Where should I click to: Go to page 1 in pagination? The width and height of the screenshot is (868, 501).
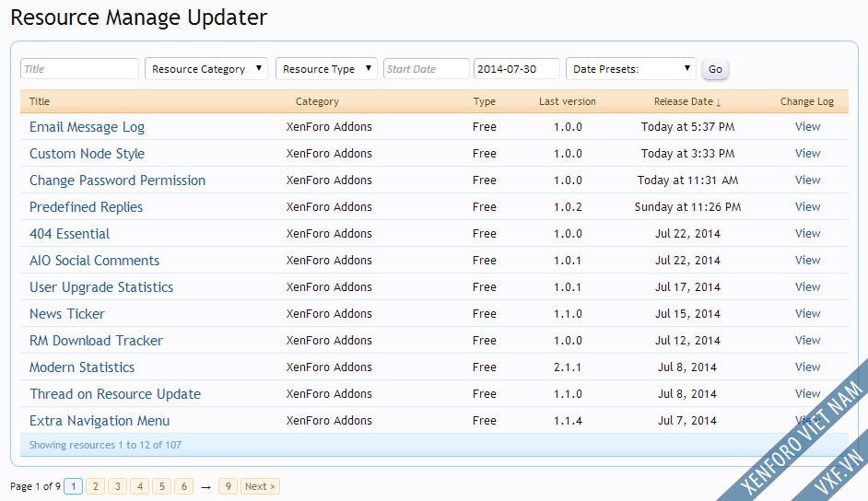pos(73,486)
